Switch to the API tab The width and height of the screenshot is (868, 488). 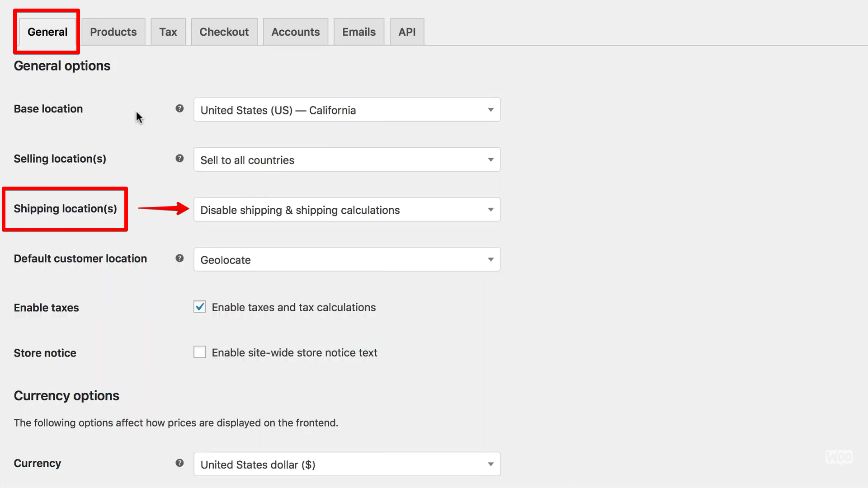tap(406, 32)
